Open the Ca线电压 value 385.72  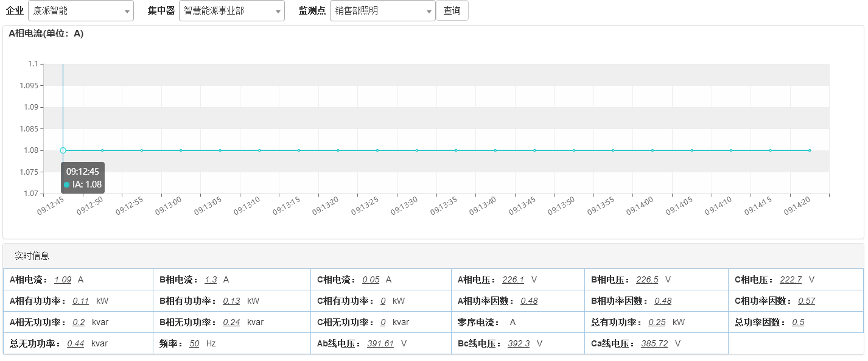[654, 343]
